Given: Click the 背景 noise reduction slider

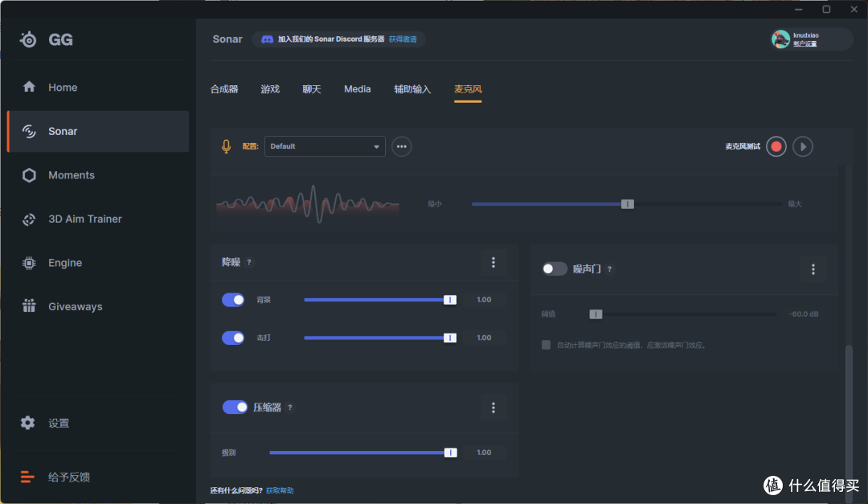Looking at the screenshot, I should (379, 300).
